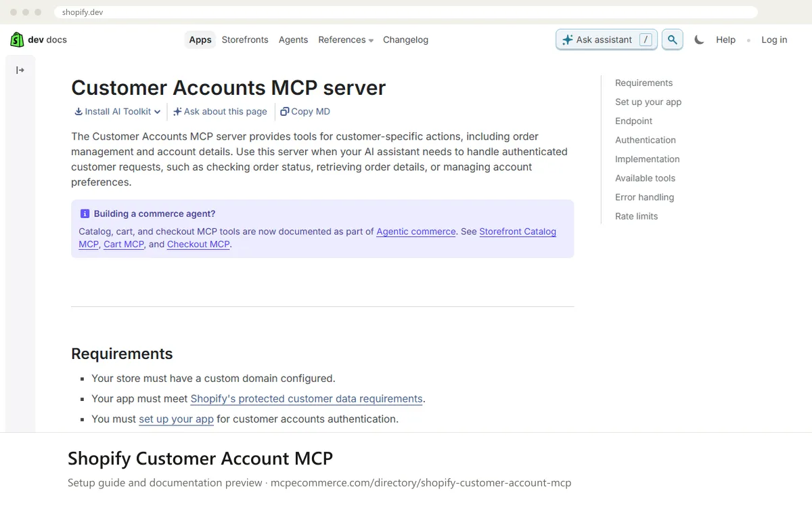Jump to Endpoint in page outline

pyautogui.click(x=633, y=121)
